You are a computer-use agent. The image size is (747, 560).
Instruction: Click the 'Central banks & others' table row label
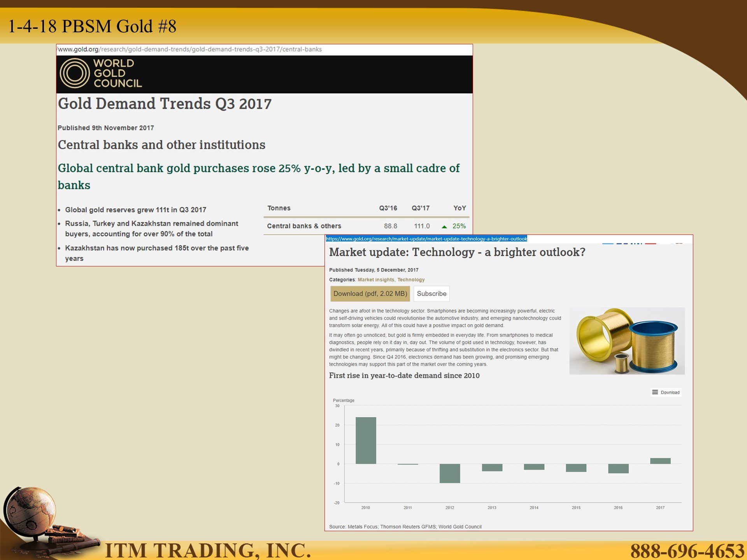304,226
